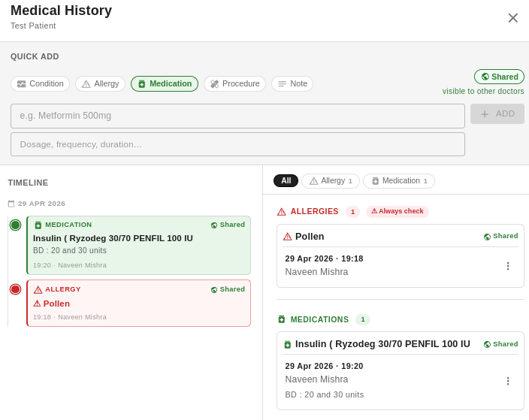
Task: Click the ALLERGIES count badge
Action: click(352, 212)
